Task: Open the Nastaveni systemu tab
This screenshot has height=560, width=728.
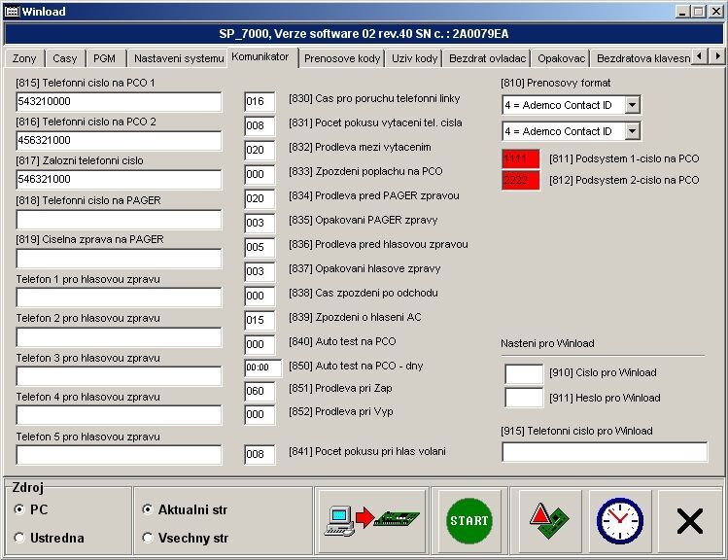Action: coord(178,58)
